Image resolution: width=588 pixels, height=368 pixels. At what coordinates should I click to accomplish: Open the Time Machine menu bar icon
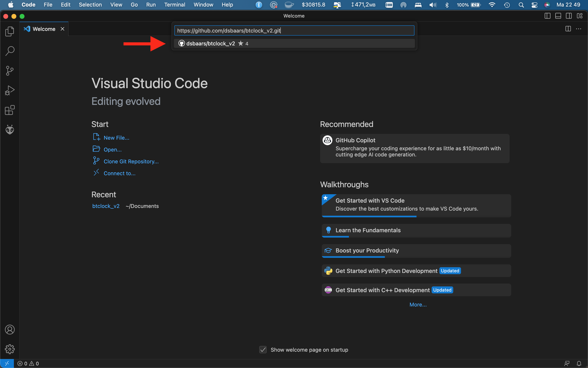(x=507, y=5)
